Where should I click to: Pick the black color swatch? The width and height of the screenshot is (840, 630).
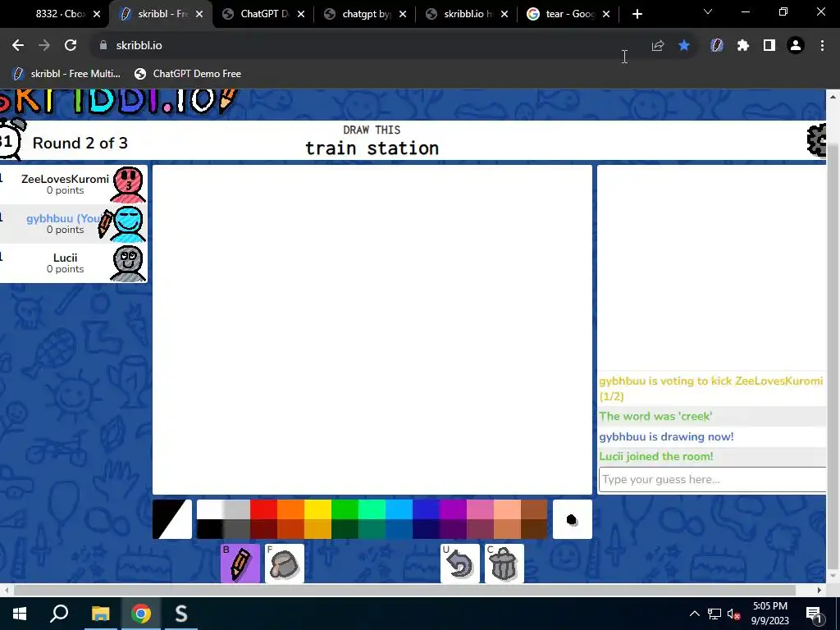coord(210,529)
